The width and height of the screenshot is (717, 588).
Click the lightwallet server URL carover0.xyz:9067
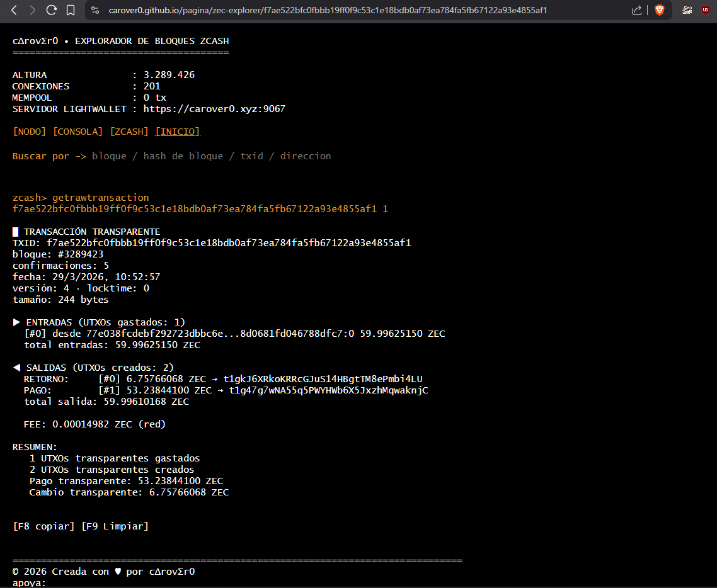214,109
